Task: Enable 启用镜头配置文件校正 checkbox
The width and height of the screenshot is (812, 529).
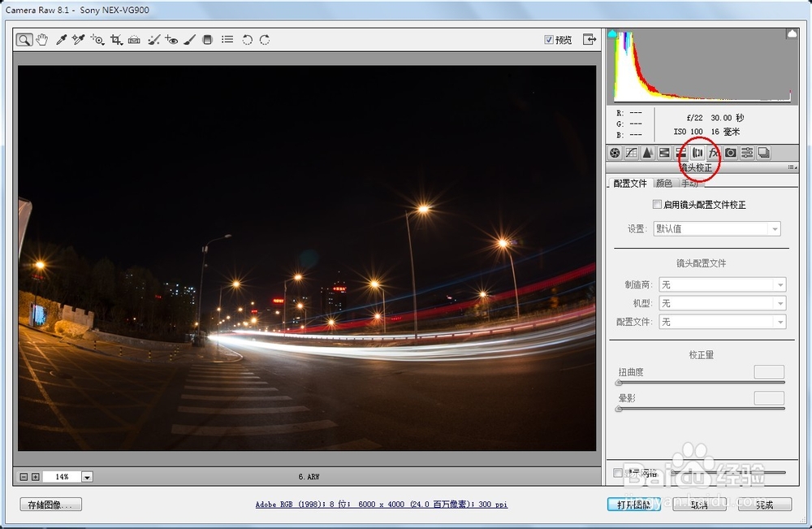Action: 657,204
